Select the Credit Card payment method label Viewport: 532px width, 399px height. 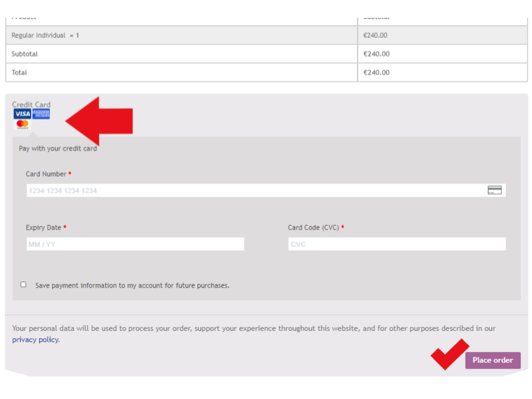pos(31,105)
